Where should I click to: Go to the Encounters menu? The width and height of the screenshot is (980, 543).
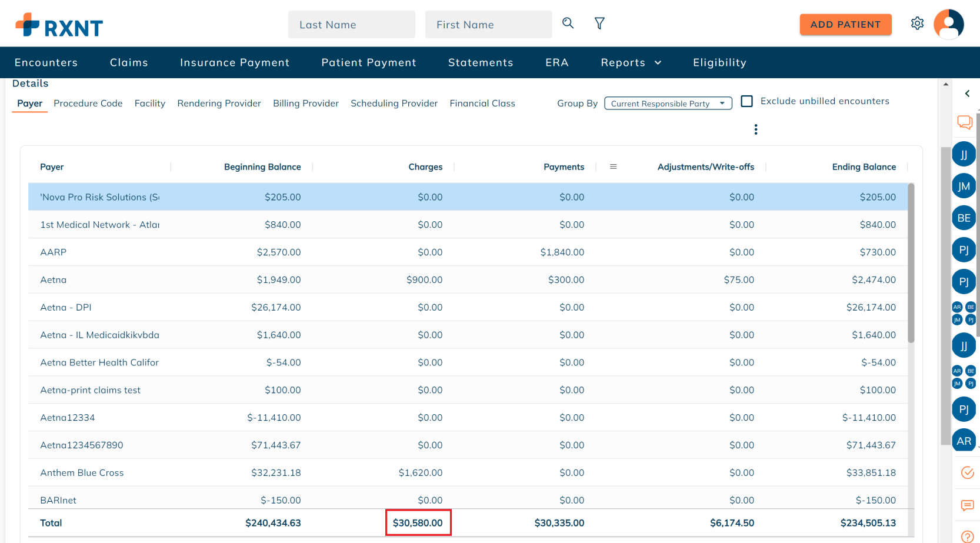[x=46, y=62]
